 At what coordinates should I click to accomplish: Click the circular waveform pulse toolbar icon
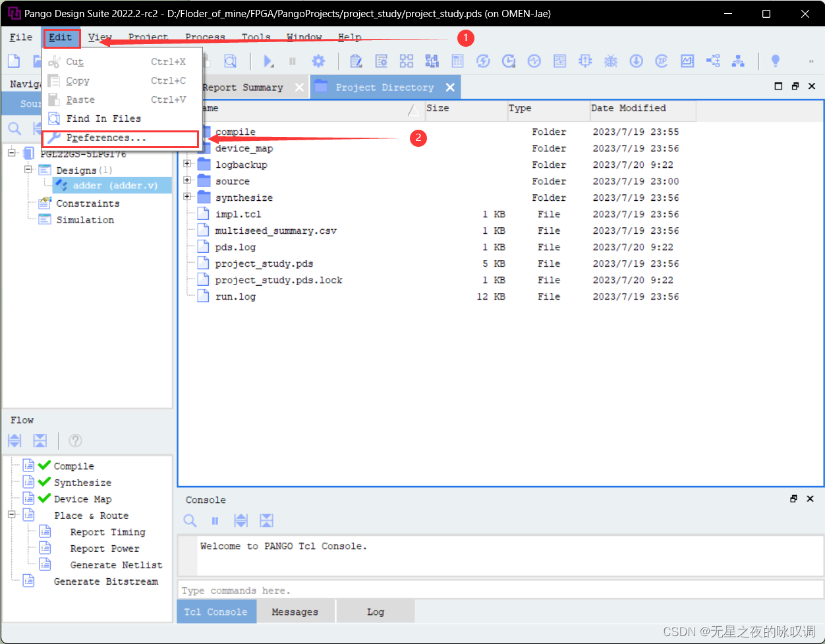point(534,61)
